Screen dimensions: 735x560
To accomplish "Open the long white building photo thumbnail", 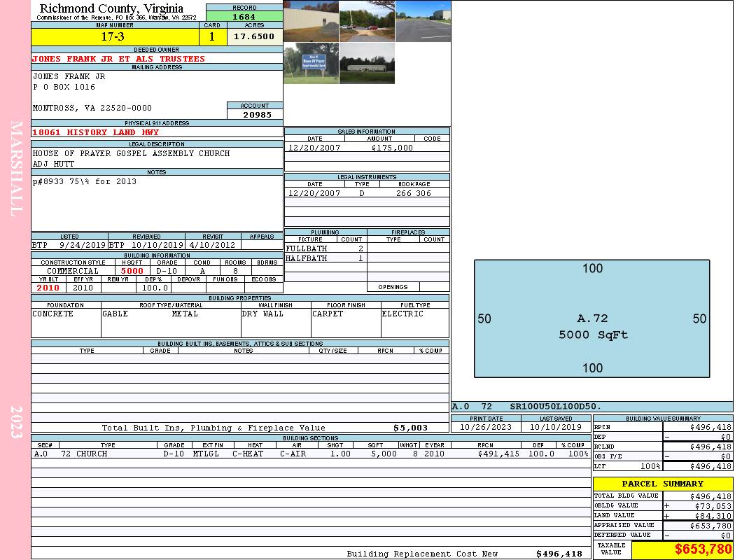I will coord(367,63).
